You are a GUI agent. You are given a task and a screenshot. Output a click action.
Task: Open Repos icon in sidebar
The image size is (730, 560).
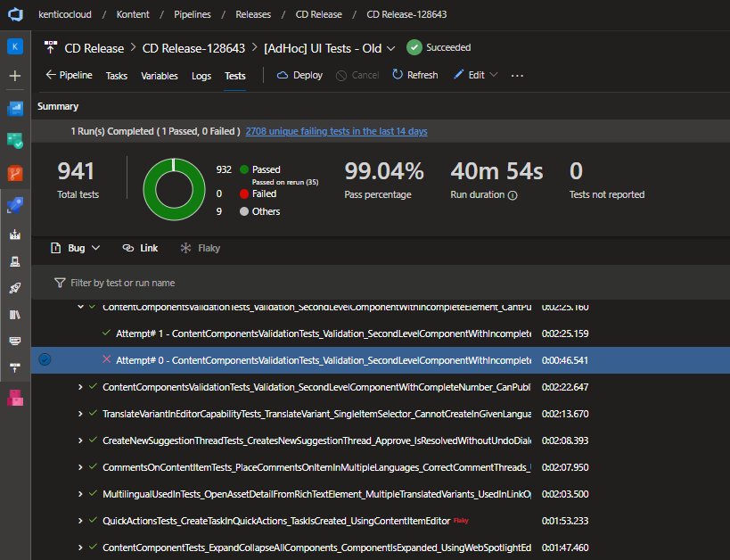pos(15,172)
